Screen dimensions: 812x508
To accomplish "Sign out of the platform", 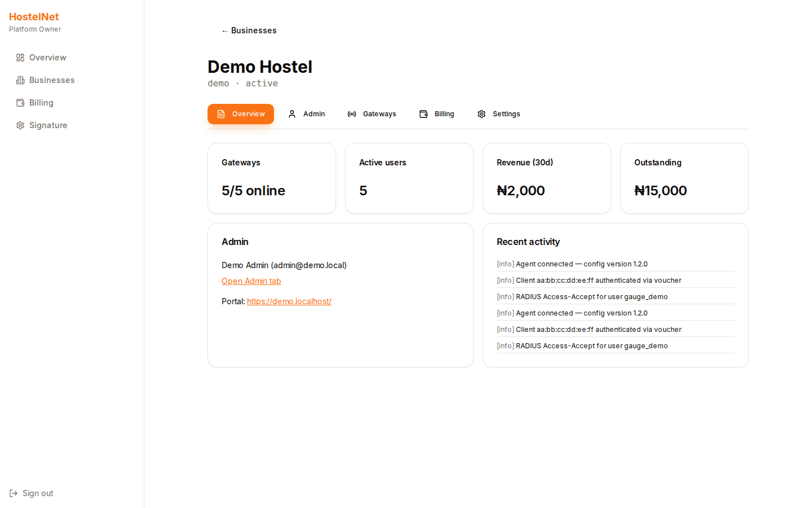I will point(32,493).
